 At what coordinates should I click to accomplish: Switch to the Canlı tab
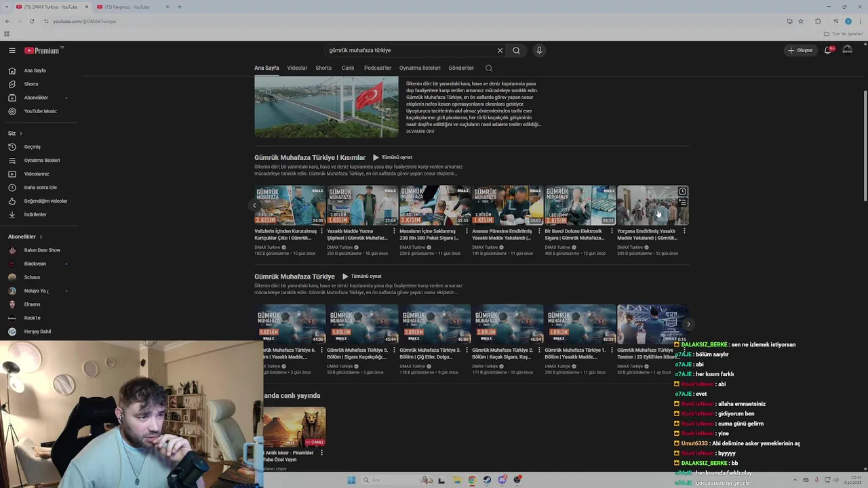(x=348, y=68)
